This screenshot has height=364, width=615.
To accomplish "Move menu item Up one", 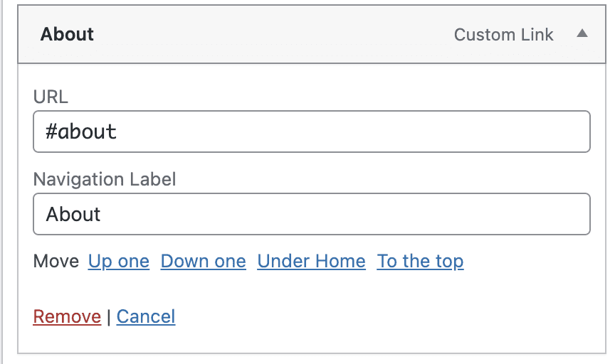I will [119, 262].
